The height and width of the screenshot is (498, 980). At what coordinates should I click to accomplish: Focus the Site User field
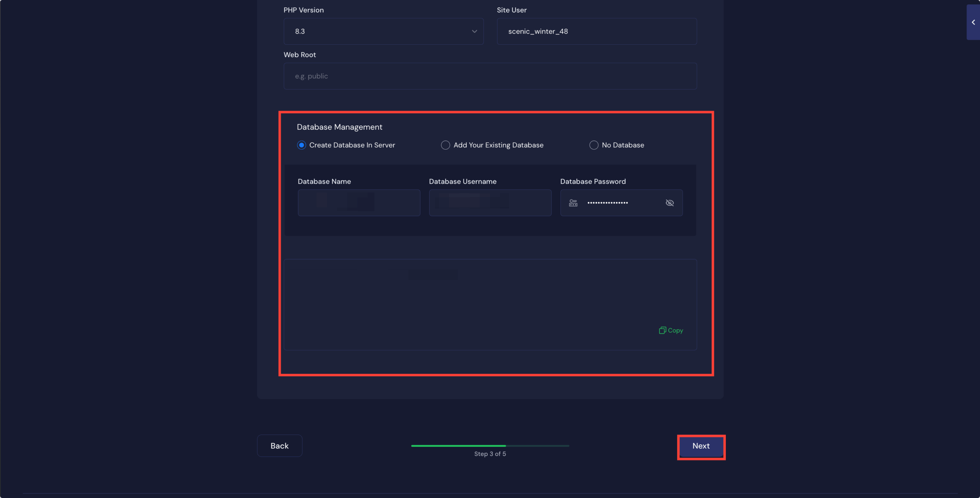[596, 31]
